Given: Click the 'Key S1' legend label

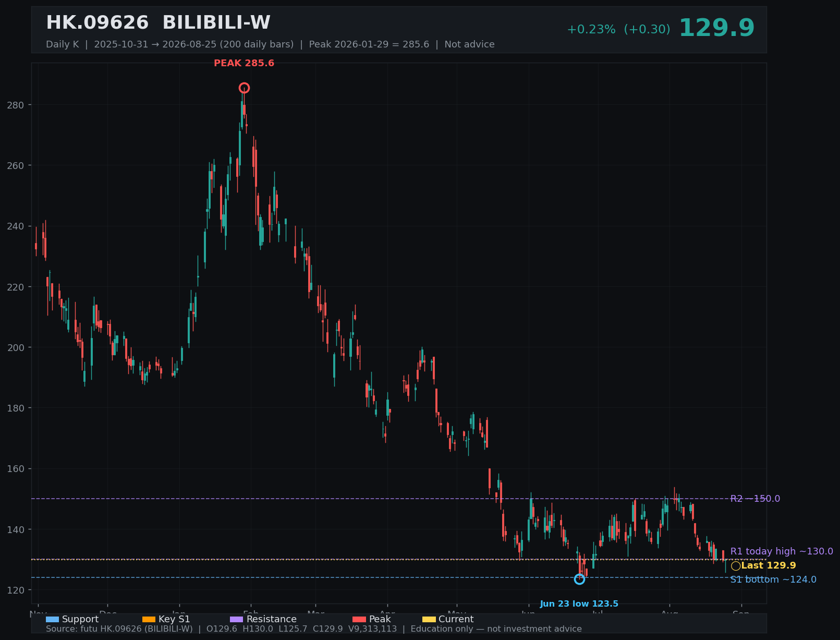Looking at the screenshot, I should point(174,619).
